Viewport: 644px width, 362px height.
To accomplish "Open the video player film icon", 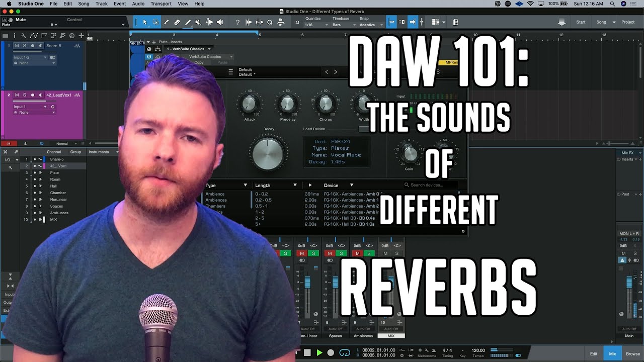I will click(x=456, y=22).
